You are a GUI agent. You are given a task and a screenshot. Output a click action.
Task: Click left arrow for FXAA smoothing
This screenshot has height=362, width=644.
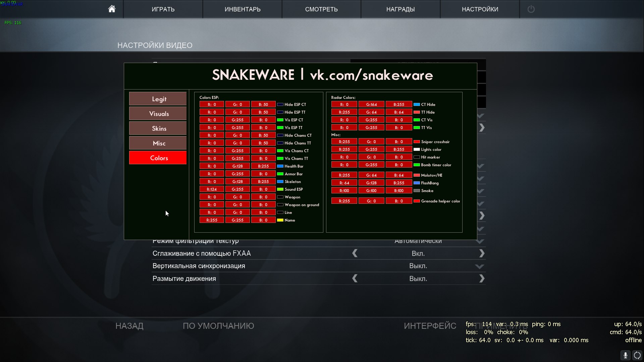(355, 253)
